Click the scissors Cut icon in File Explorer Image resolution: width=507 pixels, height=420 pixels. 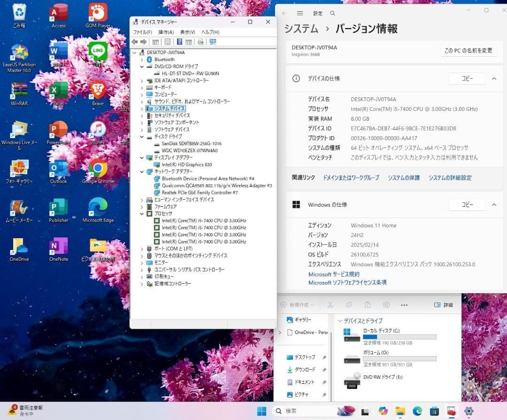tap(330, 304)
